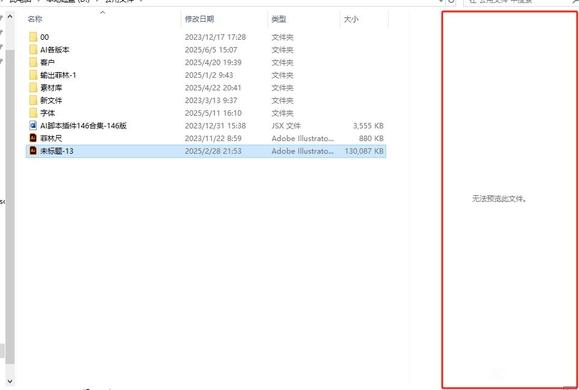The height and width of the screenshot is (390, 579).
Task: Click date 2023/3/13 9:37
Action: click(211, 100)
